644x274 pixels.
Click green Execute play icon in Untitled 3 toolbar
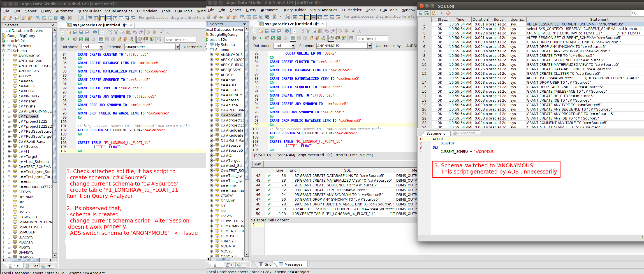(x=68, y=39)
